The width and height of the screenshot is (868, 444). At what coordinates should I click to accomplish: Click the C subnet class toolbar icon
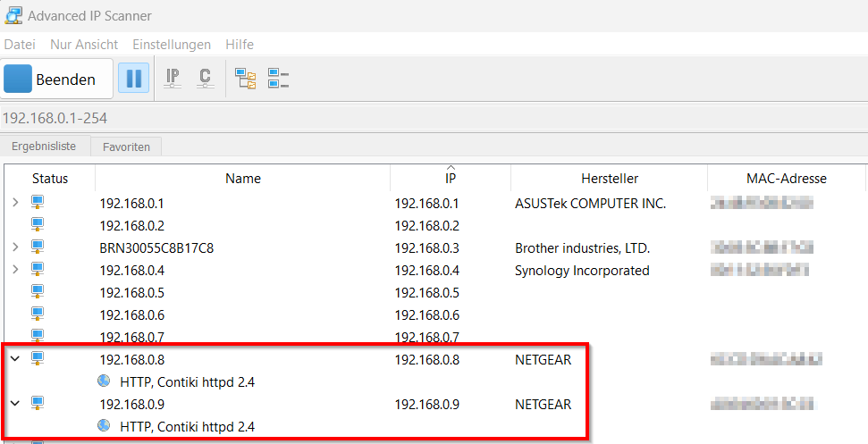tap(206, 78)
